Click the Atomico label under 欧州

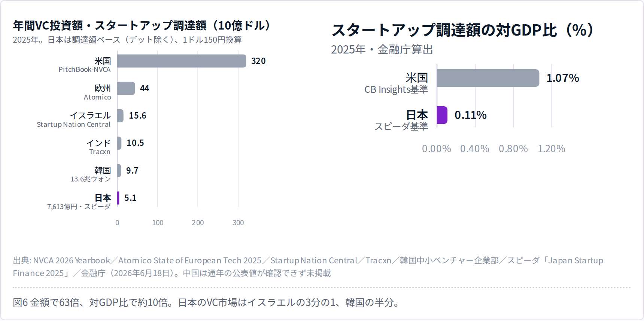(97, 97)
